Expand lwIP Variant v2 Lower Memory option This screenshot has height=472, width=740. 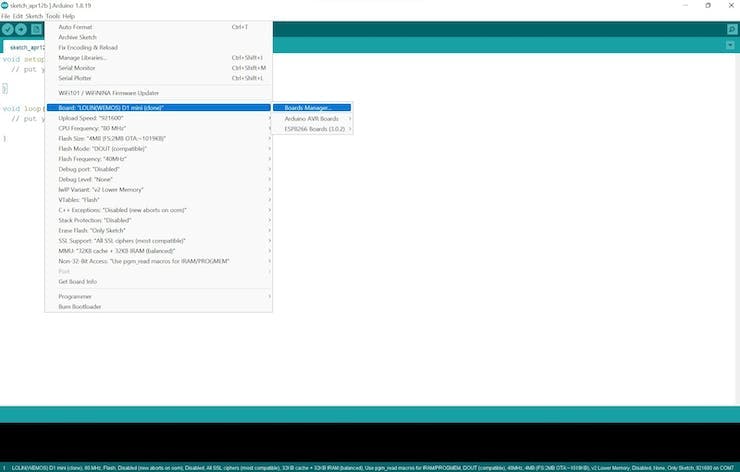[x=159, y=190]
